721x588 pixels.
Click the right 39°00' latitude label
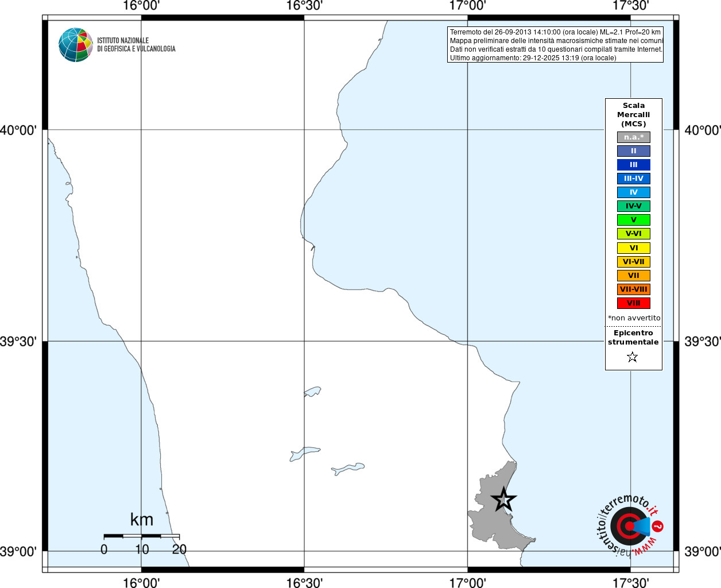[703, 552]
